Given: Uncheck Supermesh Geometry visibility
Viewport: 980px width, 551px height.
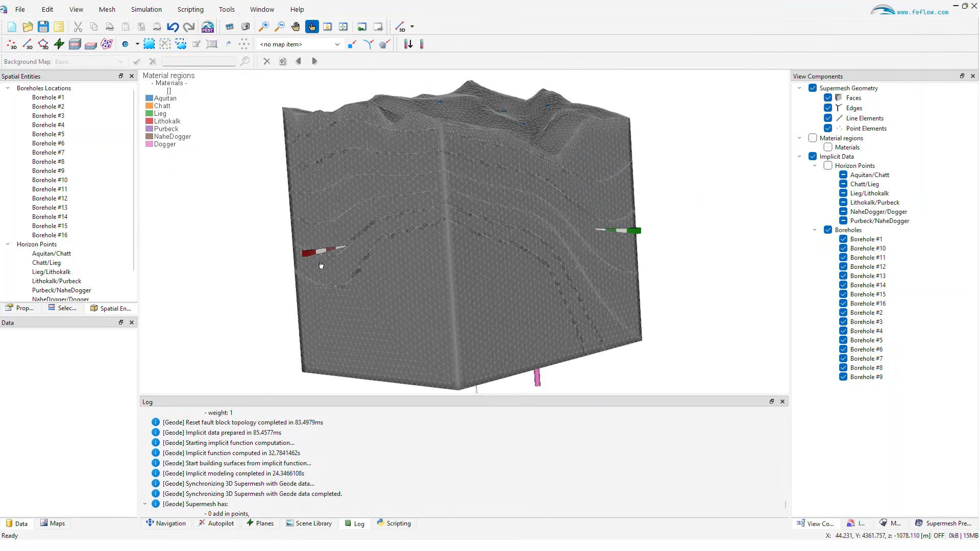Looking at the screenshot, I should click(813, 88).
